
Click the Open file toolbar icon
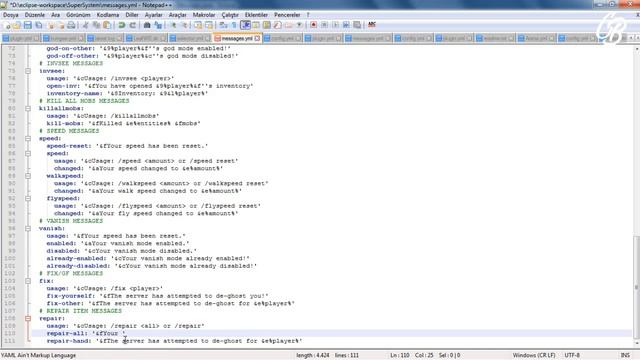coord(17,25)
